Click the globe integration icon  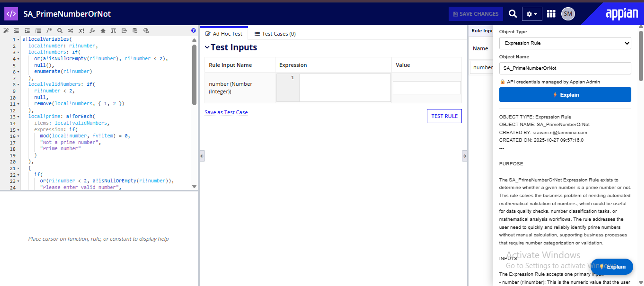[146, 31]
